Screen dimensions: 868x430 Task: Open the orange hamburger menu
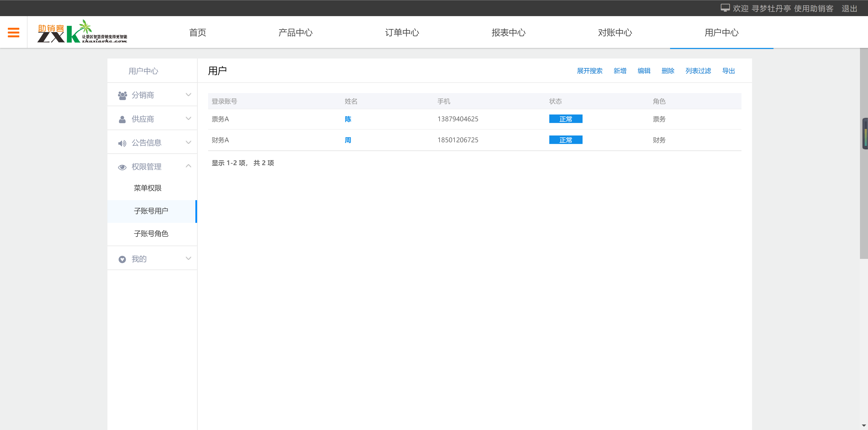pos(14,32)
